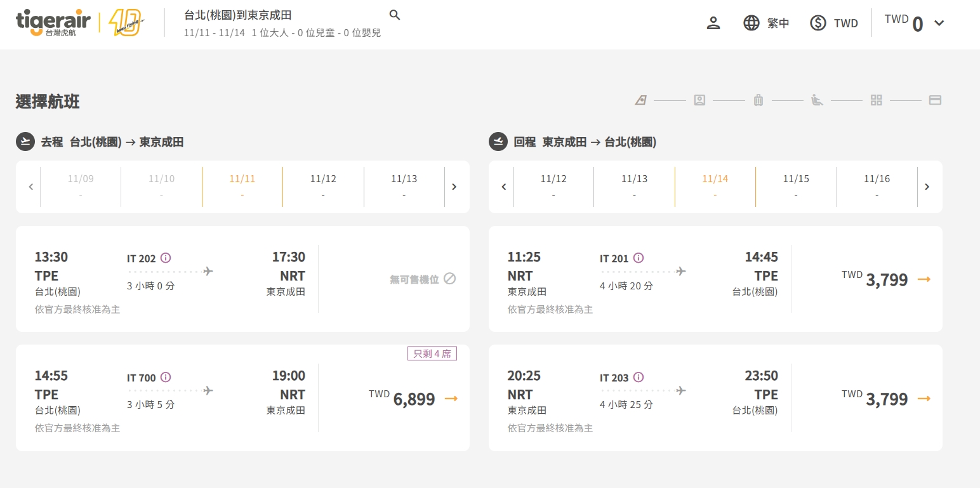Click info icon next to IT 203
This screenshot has width=980, height=488.
click(x=639, y=377)
